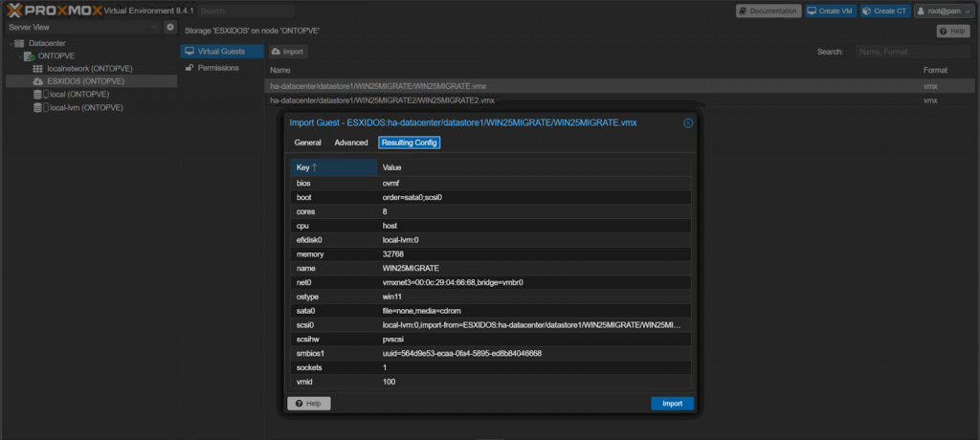980x440 pixels.
Task: Select the smbios1 uuid row
Action: click(x=491, y=353)
